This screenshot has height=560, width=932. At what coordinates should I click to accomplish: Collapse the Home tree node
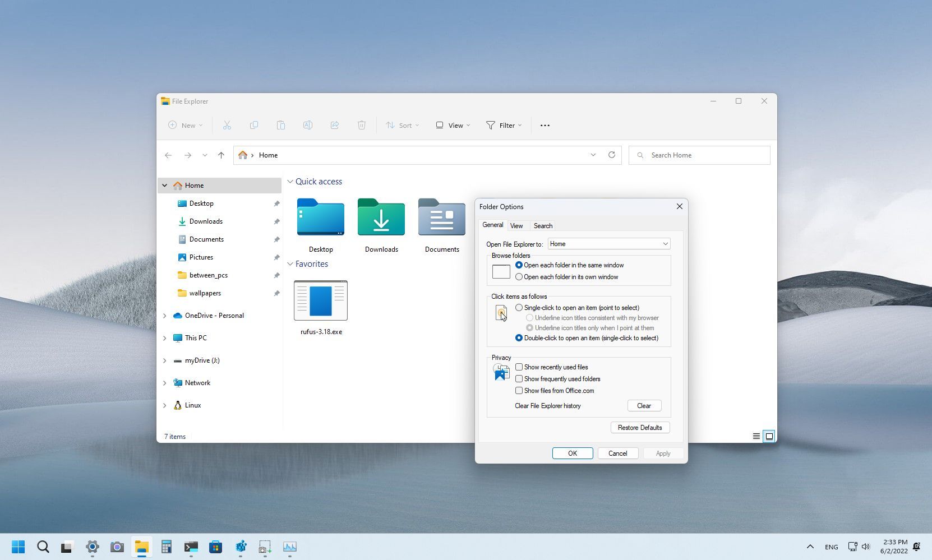[165, 186]
